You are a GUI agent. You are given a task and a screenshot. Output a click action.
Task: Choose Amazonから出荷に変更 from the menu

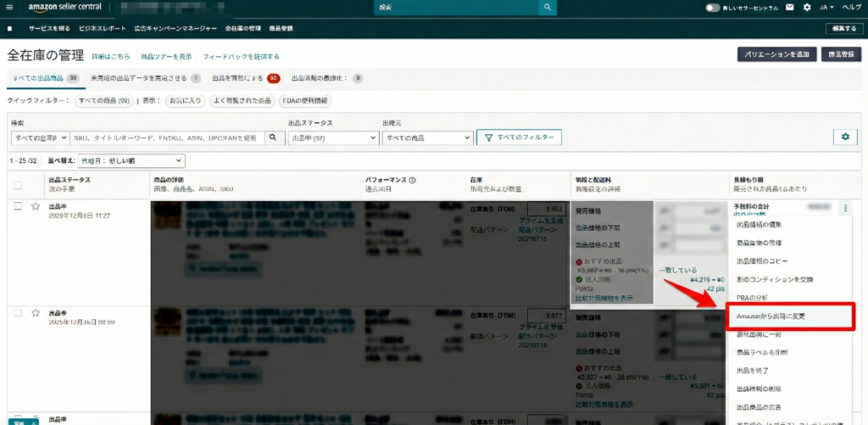point(791,316)
